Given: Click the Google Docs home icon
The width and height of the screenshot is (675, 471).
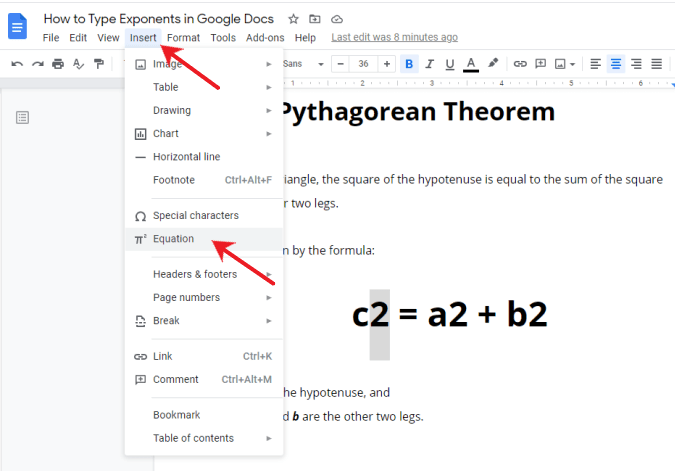Looking at the screenshot, I should (x=17, y=26).
